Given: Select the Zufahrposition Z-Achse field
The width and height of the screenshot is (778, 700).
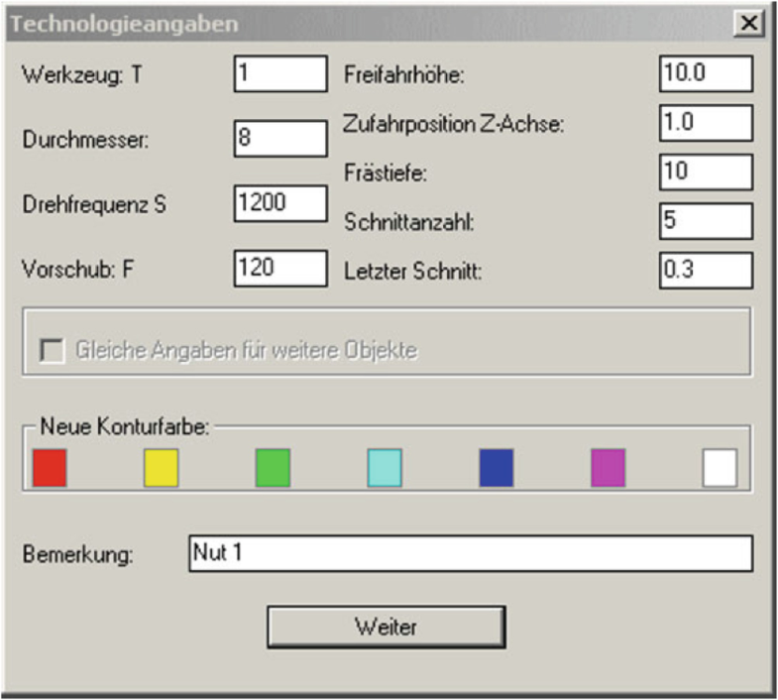Looking at the screenshot, I should [x=706, y=123].
